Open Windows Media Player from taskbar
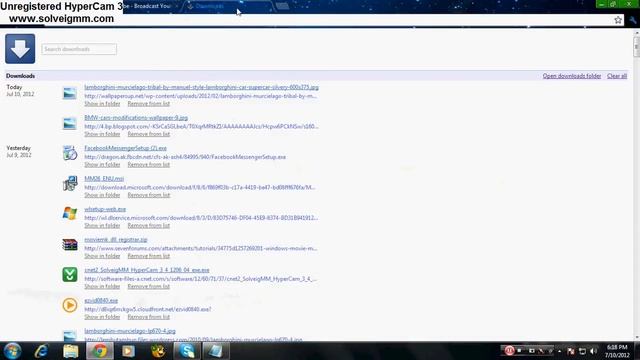 129,351
